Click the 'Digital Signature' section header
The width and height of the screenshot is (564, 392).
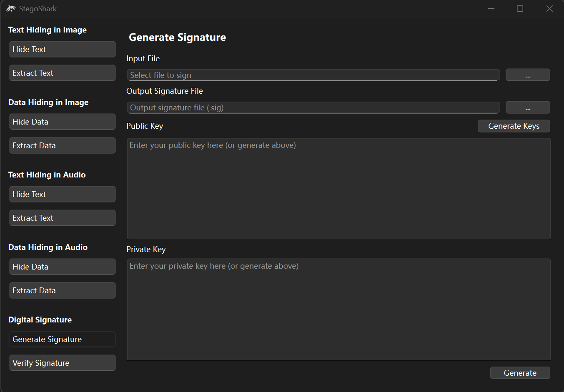click(40, 320)
